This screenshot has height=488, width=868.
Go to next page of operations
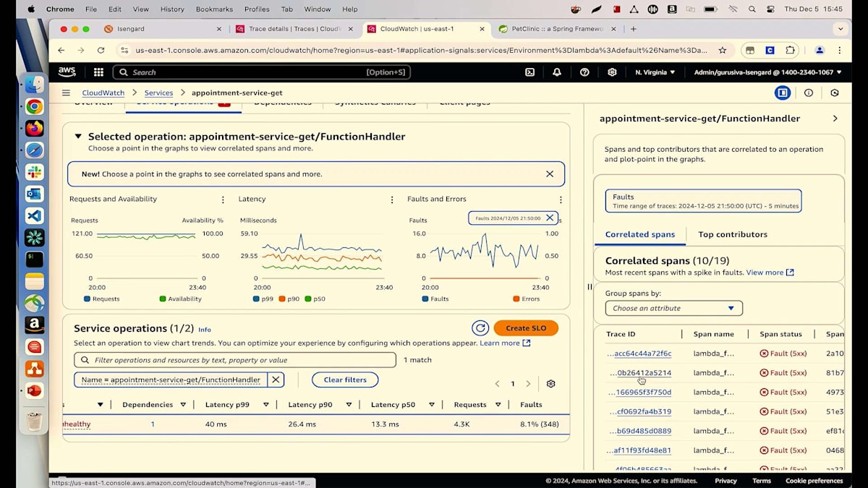[x=528, y=384]
